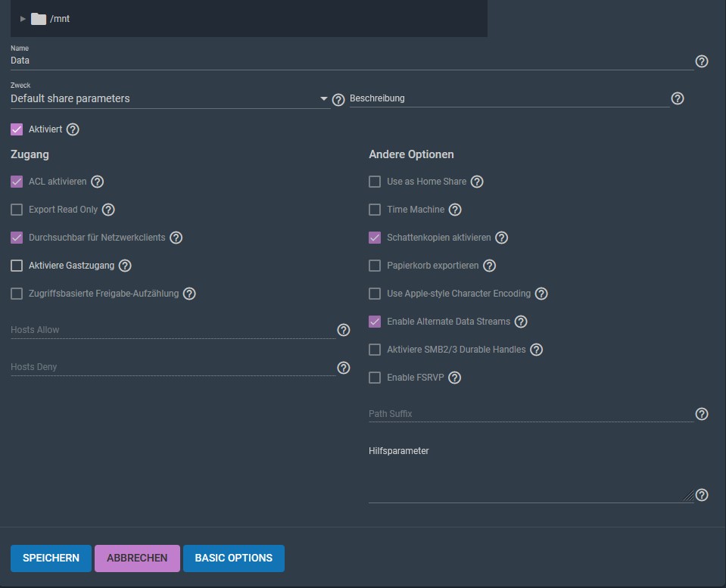726x588 pixels.
Task: Open help icon for Name field
Action: [x=702, y=61]
